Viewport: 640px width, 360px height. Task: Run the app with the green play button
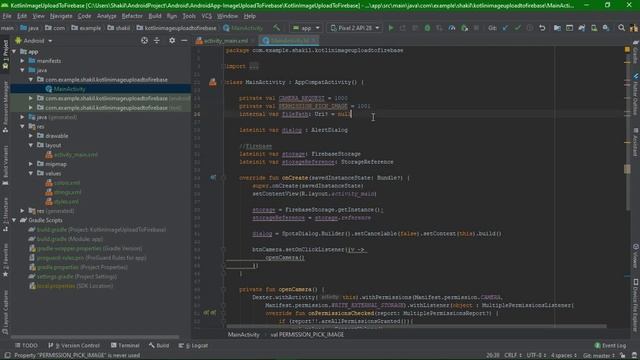pyautogui.click(x=391, y=28)
